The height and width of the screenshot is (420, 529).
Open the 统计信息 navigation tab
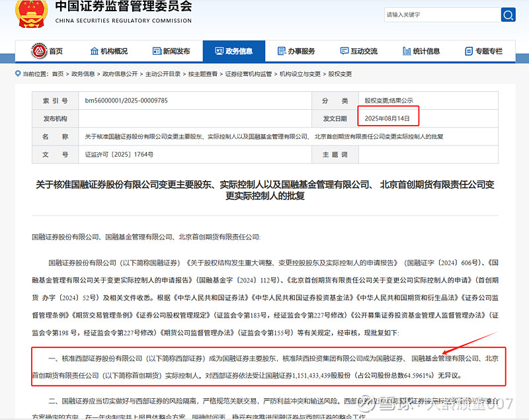tap(421, 52)
